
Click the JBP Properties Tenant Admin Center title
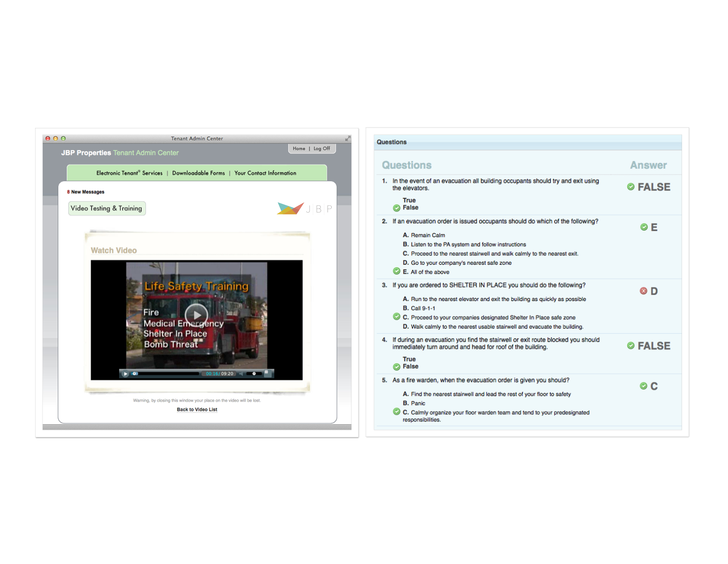(120, 153)
